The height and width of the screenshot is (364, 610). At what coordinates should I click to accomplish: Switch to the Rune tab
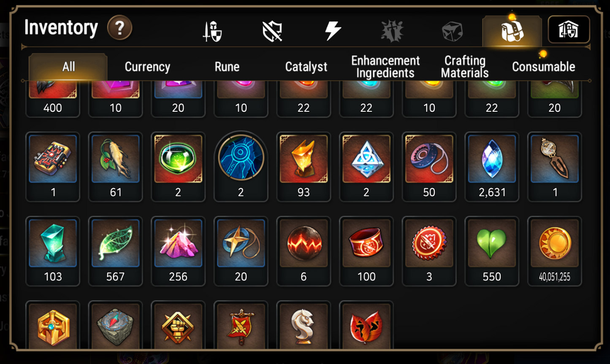(227, 67)
